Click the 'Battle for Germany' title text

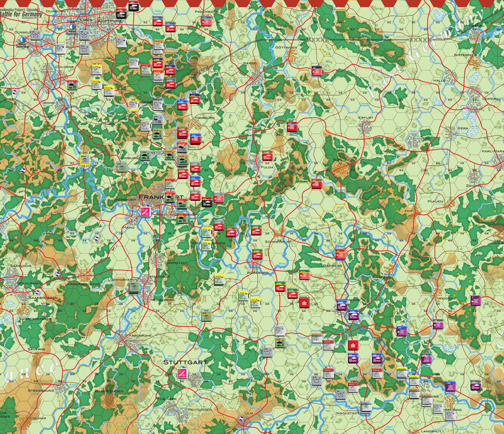point(21,14)
